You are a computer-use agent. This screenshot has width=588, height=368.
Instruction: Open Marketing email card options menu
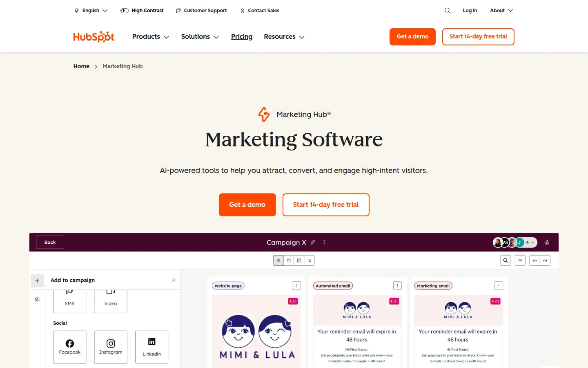(x=499, y=286)
